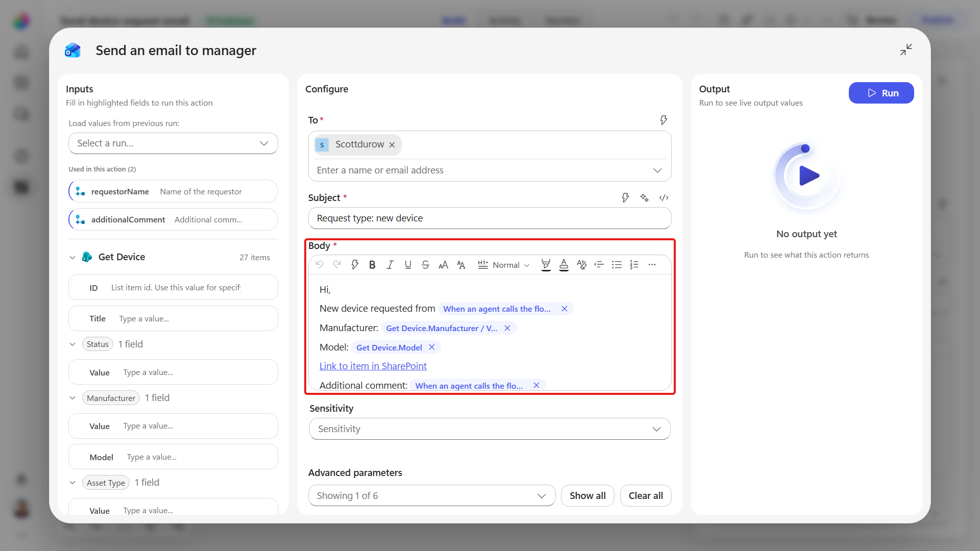The width and height of the screenshot is (980, 551).
Task: Click the large play icon in Output
Action: point(808,176)
